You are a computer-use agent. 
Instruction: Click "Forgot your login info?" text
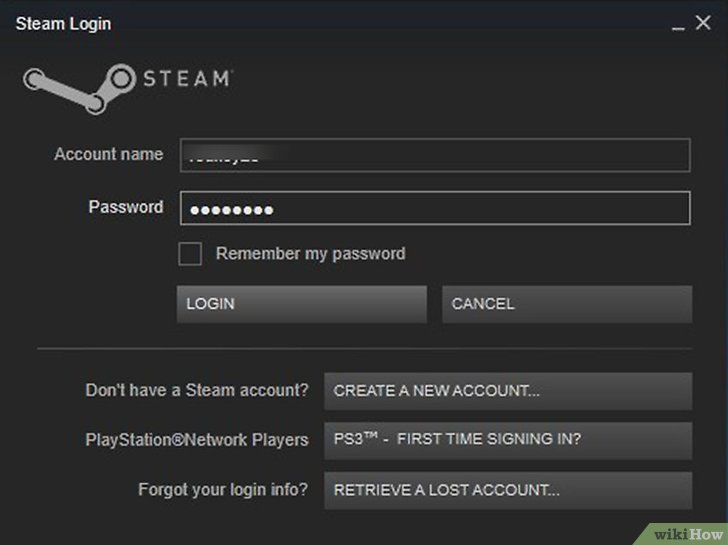pos(223,490)
